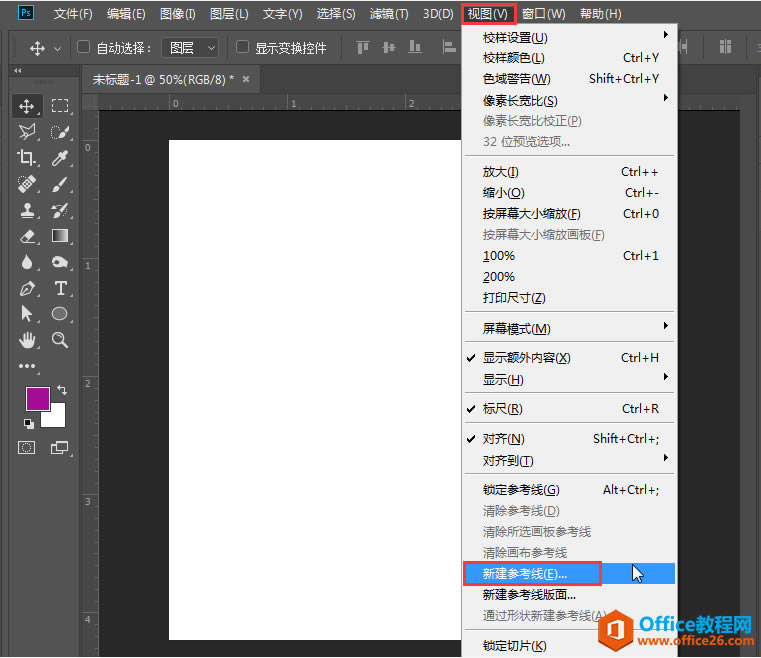Select the Hand tool
Screen dimensions: 761x658
coord(27,340)
